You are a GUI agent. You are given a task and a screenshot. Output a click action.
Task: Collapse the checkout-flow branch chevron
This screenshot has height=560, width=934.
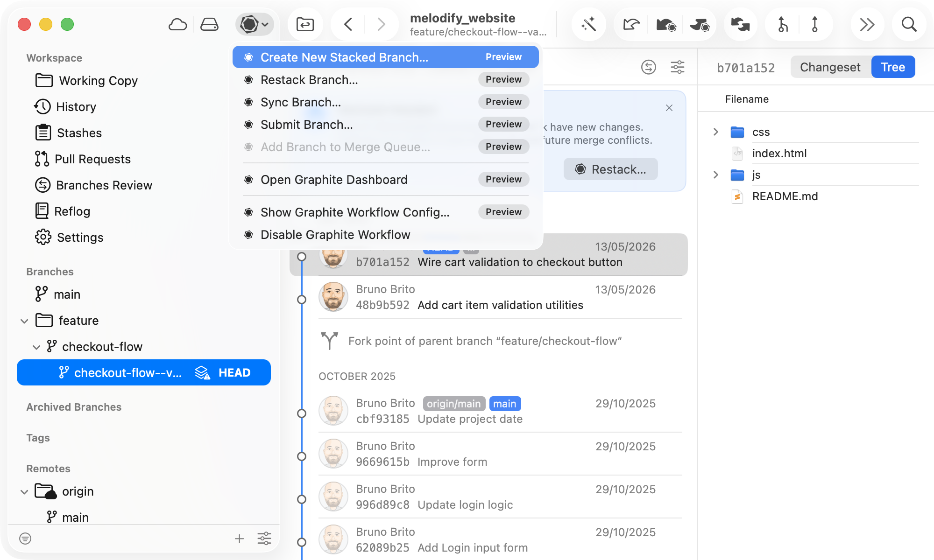[36, 347]
